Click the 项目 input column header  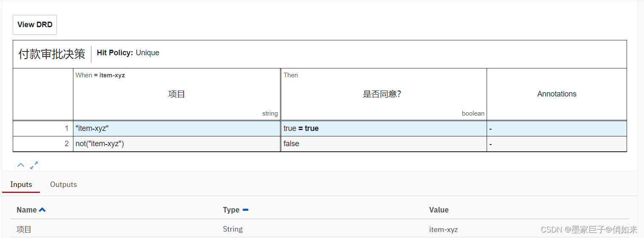tap(176, 94)
